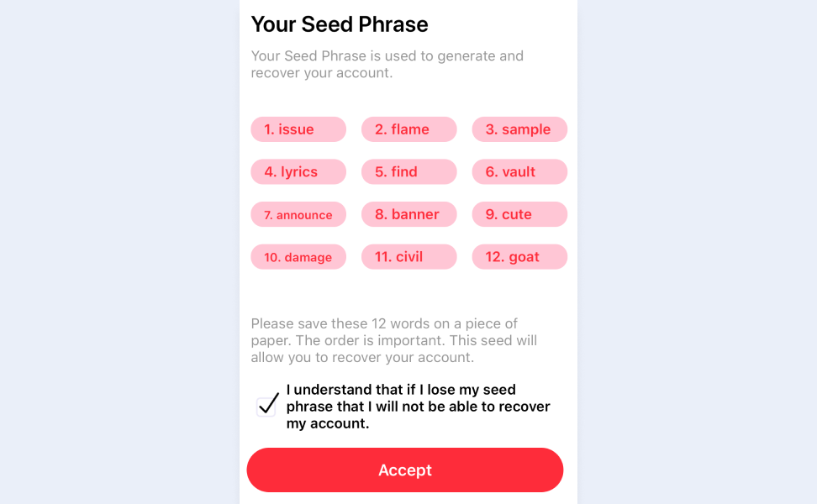Select the chip showing "vault"
The height and width of the screenshot is (504, 817).
pyautogui.click(x=519, y=171)
